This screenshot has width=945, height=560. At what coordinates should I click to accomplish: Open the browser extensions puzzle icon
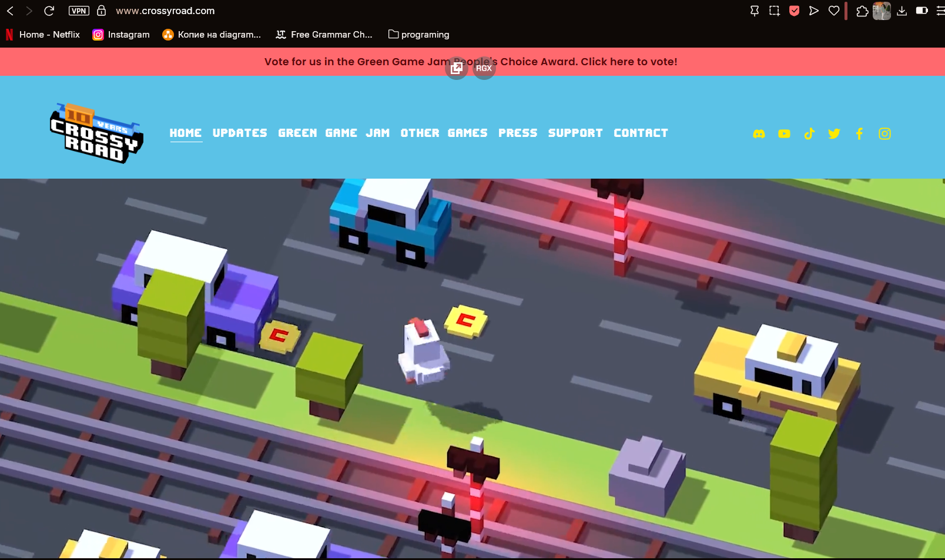(862, 11)
